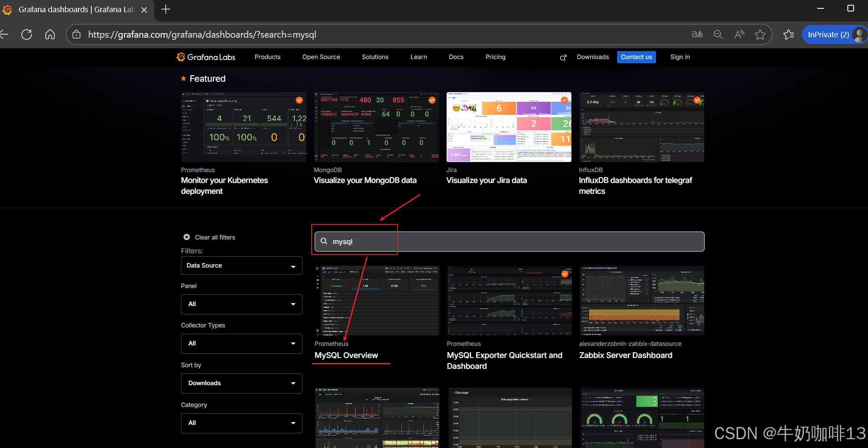Click the MySQL Overview title link
The height and width of the screenshot is (448, 868).
346,355
